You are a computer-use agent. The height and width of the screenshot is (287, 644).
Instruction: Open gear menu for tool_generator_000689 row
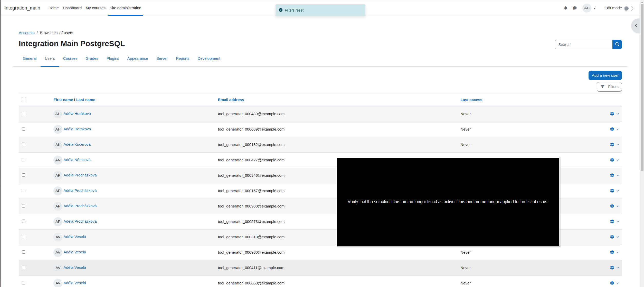612,129
